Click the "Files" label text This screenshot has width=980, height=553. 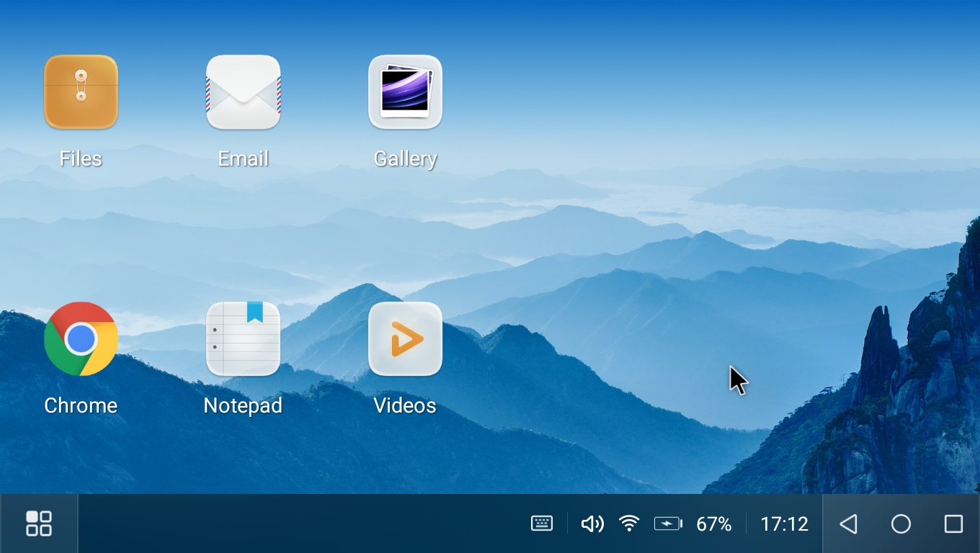pyautogui.click(x=81, y=158)
